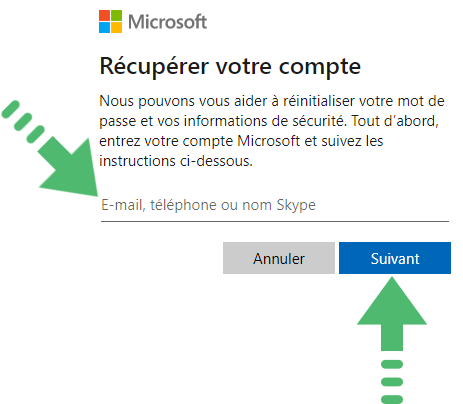Click the green upward arrow below Suivant
Viewport: 463px width, 404px height.
[x=392, y=314]
